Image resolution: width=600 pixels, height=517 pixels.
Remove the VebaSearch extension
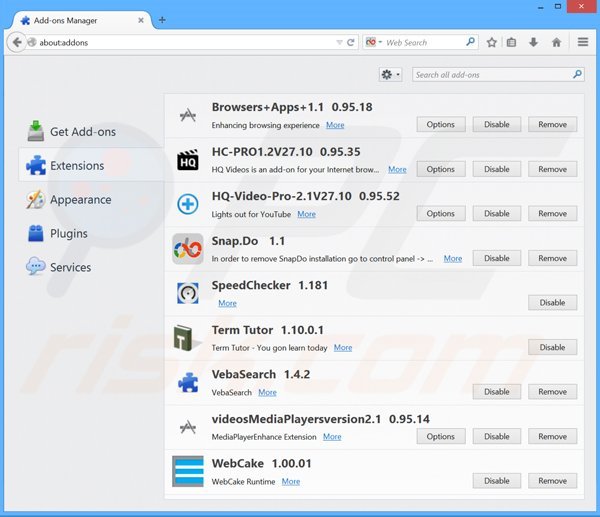553,392
